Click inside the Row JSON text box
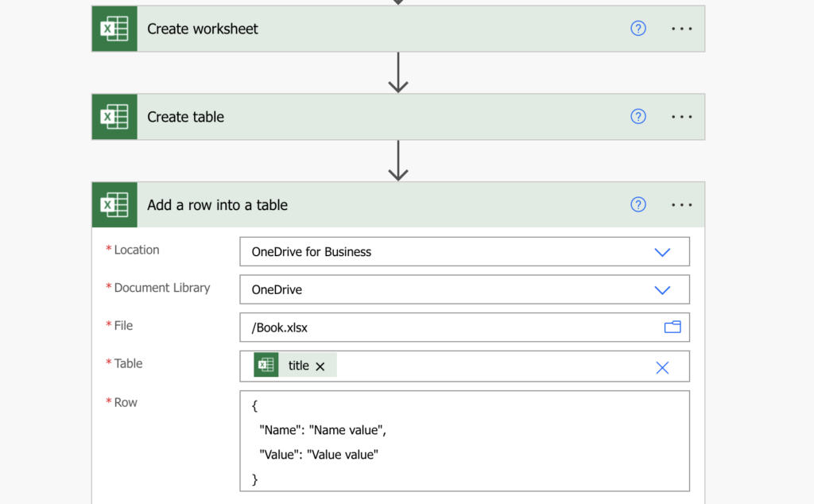 (464, 440)
